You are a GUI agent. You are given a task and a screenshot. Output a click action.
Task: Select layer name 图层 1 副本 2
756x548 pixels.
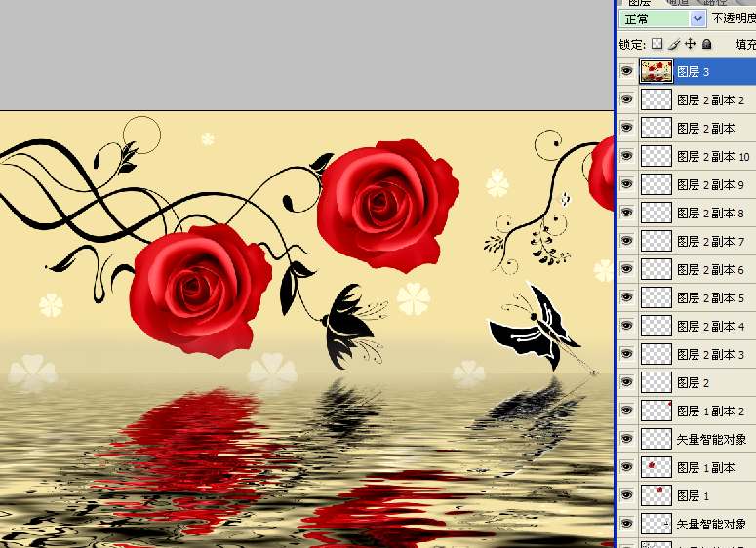[711, 411]
